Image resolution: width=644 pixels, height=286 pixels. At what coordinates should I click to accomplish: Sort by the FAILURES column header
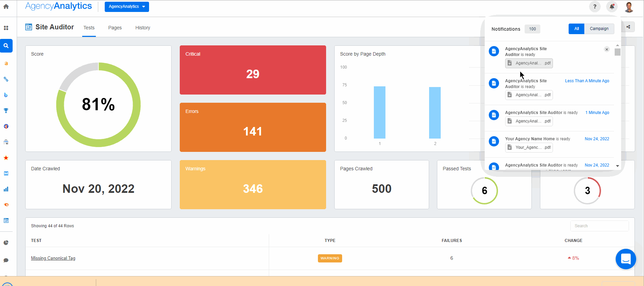[x=452, y=241]
